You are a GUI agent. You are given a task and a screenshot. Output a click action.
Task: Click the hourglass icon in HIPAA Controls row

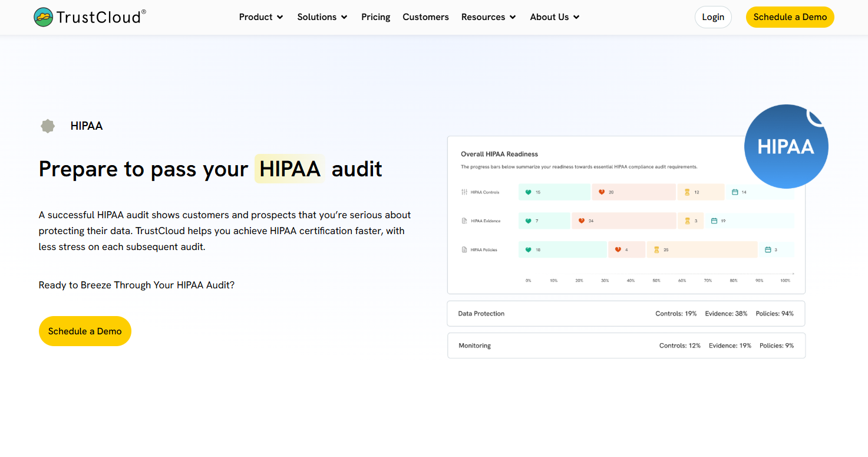click(687, 192)
